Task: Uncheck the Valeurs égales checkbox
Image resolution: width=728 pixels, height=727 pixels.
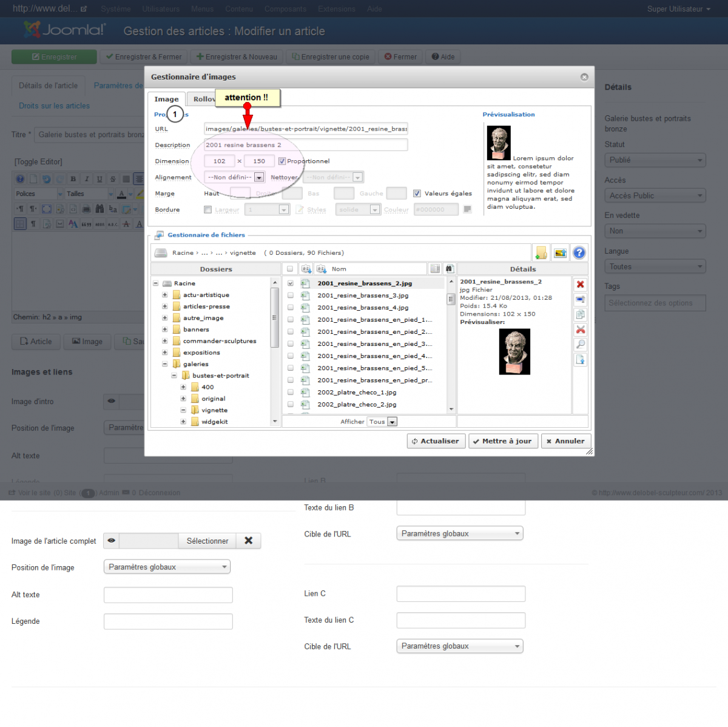Action: [x=417, y=194]
